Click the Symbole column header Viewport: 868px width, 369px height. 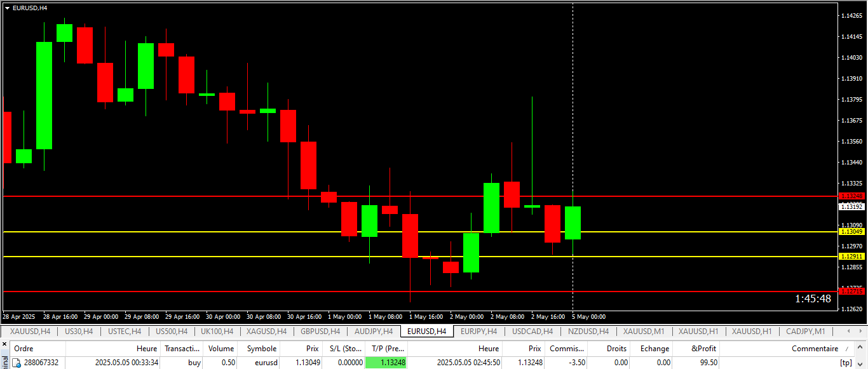point(262,349)
